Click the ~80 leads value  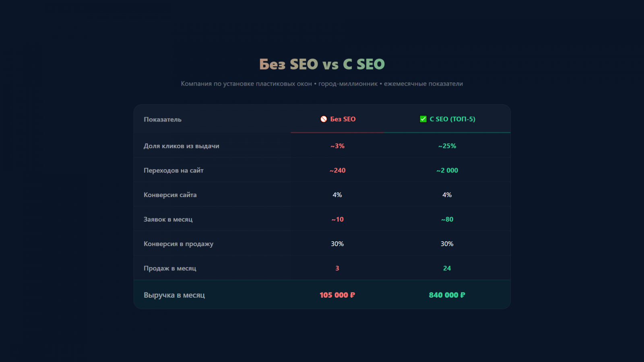click(447, 220)
